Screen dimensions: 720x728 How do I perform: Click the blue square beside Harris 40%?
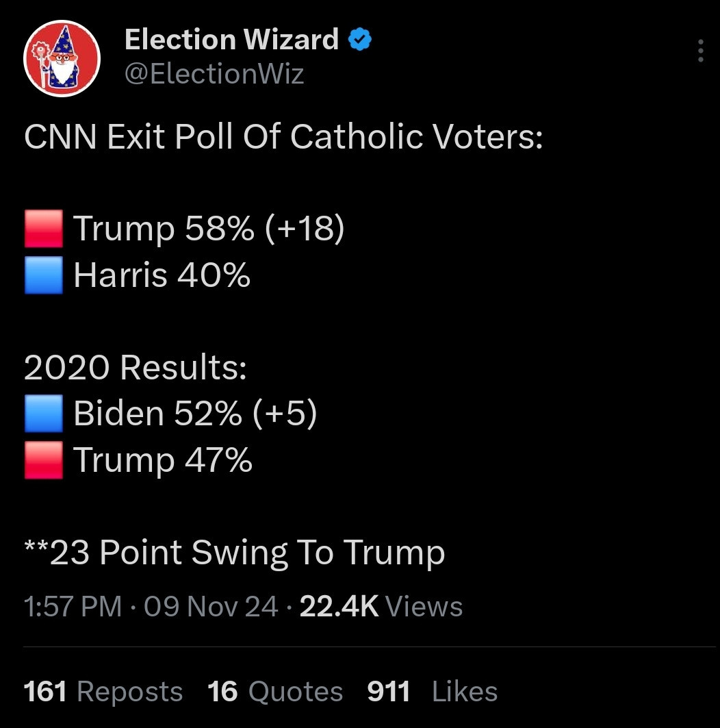click(44, 275)
